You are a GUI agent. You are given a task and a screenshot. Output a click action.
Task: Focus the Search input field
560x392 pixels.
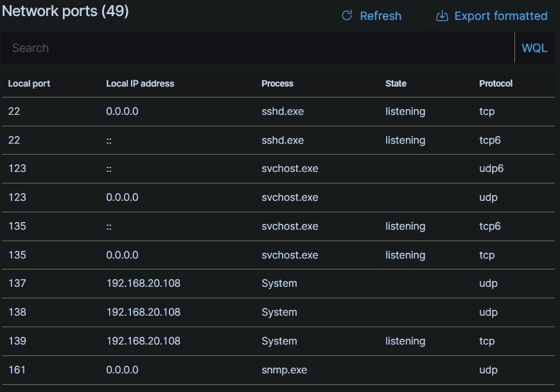(x=257, y=48)
